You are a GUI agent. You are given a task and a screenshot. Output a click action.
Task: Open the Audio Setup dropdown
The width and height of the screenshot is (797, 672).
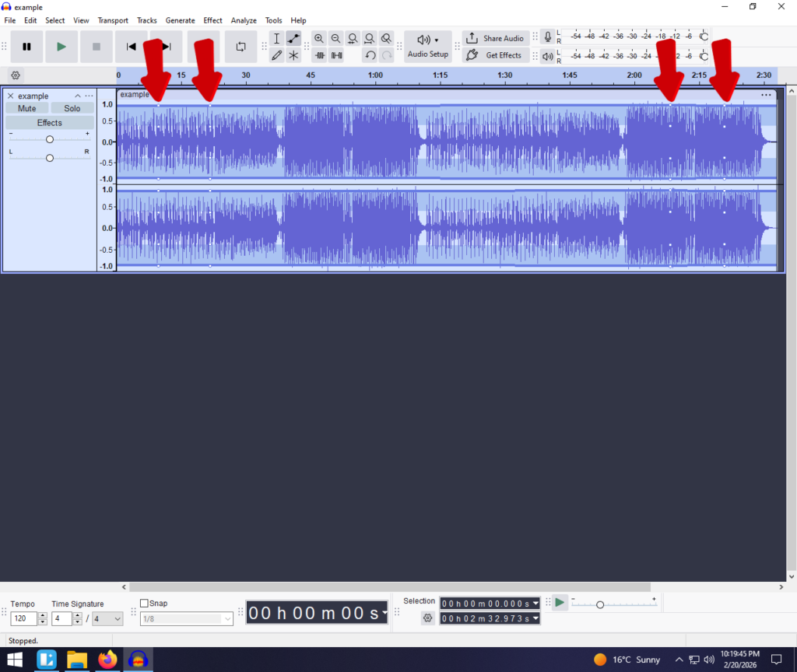tap(428, 46)
